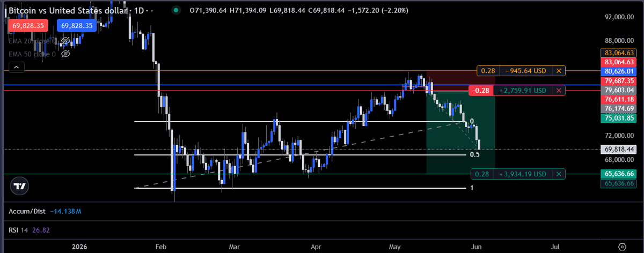Select the Fibonacci 1 level label
Viewport: 644px width, 253px height.
point(472,188)
